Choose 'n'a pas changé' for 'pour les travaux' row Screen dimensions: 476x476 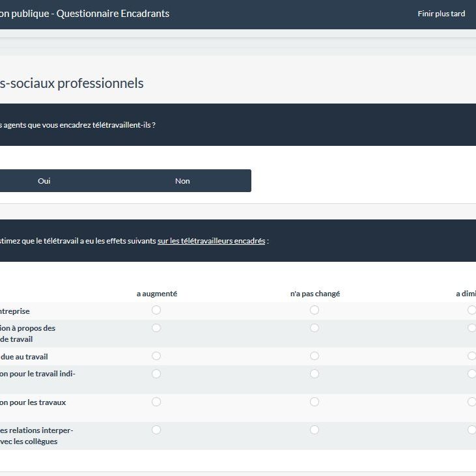tap(315, 402)
